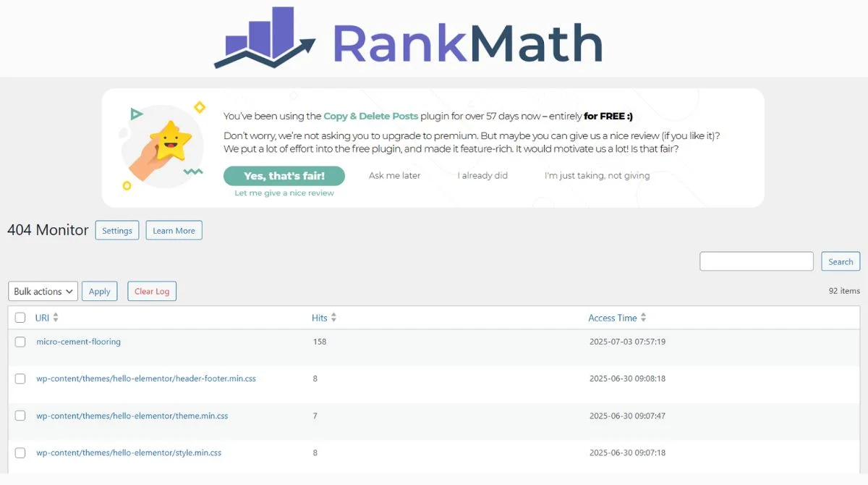Sort table by Access Time column header

(x=613, y=318)
